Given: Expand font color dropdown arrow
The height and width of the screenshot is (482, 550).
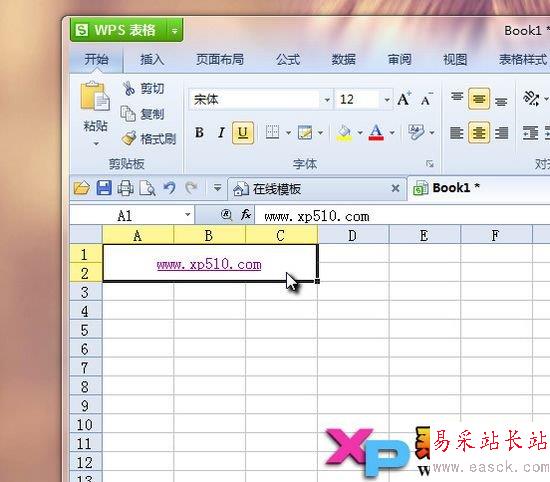Looking at the screenshot, I should coord(392,133).
